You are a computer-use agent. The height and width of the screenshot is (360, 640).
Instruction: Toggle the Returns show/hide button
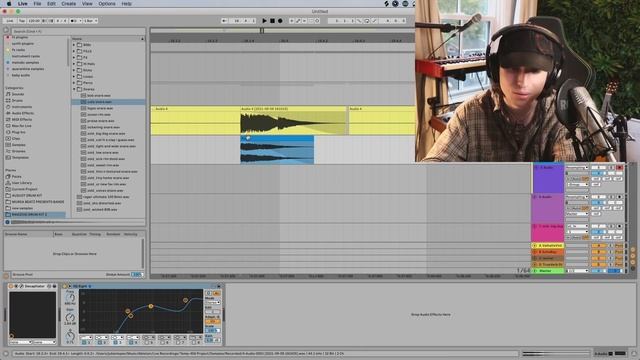coord(633,256)
